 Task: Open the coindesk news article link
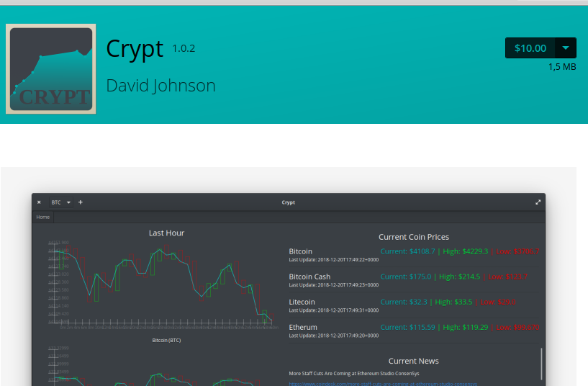click(382, 384)
